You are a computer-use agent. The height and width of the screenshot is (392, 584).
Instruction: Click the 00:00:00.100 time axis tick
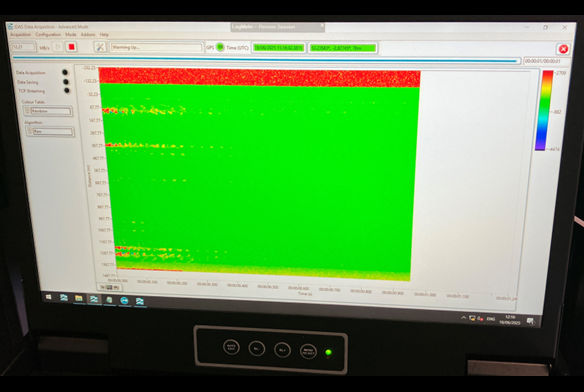click(147, 282)
